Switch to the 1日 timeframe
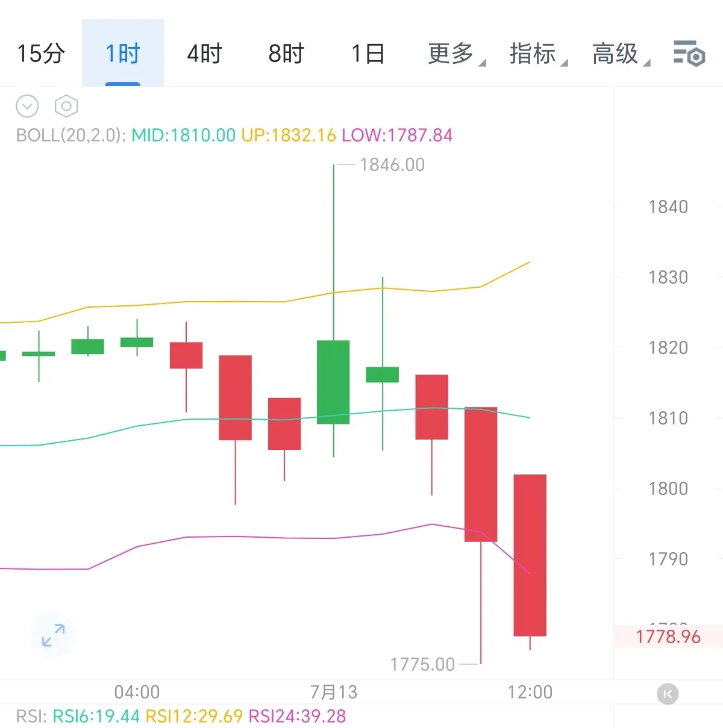Image resolution: width=723 pixels, height=728 pixels. pos(368,54)
